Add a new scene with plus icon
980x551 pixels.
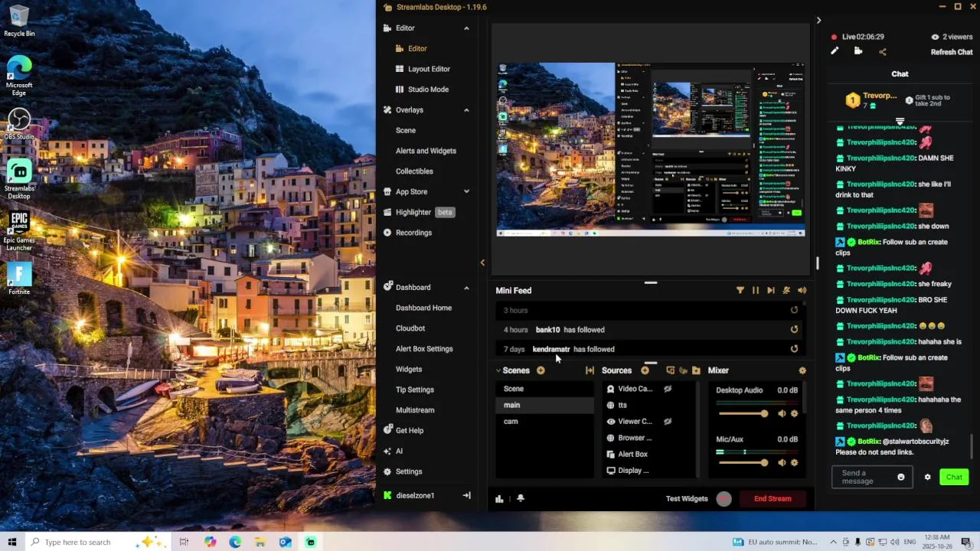click(x=541, y=370)
